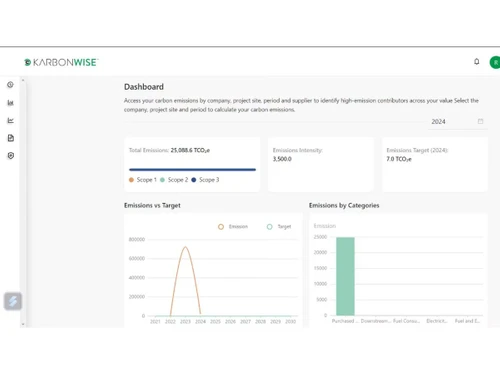The width and height of the screenshot is (500, 375).
Task: Open the bar chart sidebar icon
Action: click(x=10, y=103)
